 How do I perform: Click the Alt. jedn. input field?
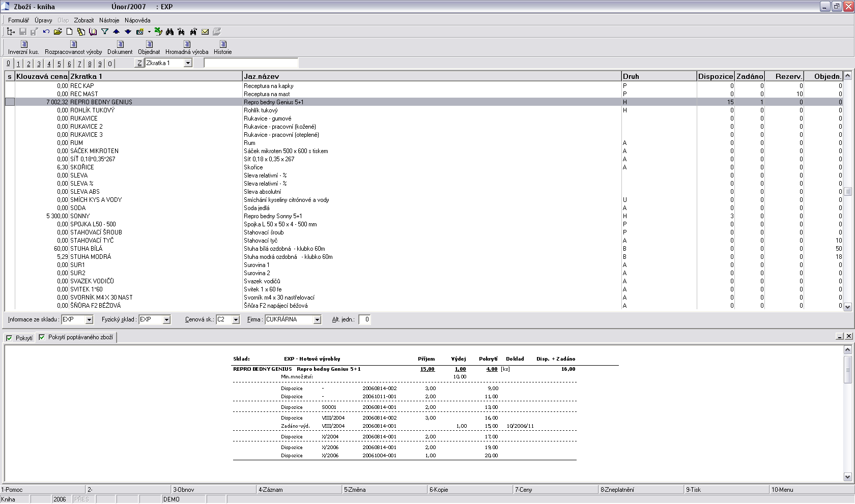tap(364, 320)
